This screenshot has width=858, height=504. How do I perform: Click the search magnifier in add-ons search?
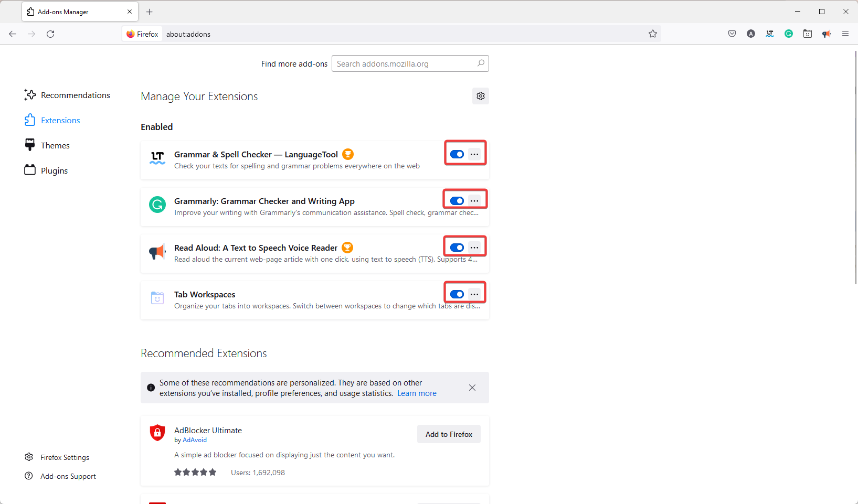[481, 63]
